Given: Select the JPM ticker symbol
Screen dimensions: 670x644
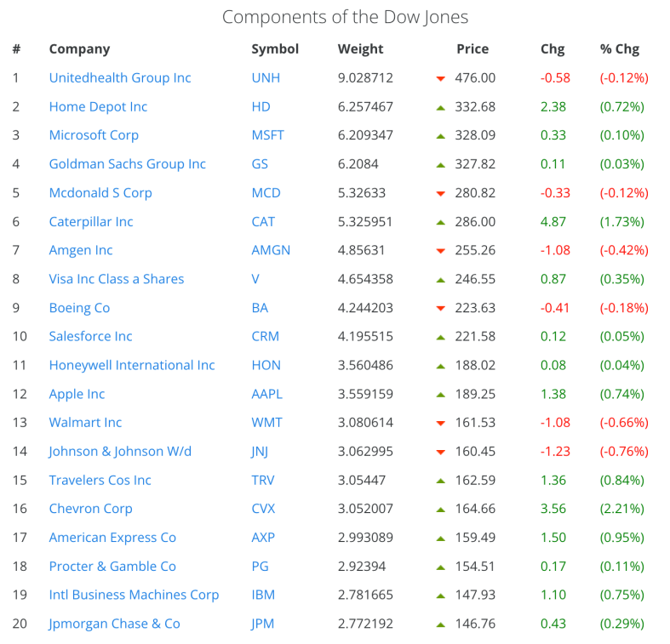Looking at the screenshot, I should click(x=263, y=624).
